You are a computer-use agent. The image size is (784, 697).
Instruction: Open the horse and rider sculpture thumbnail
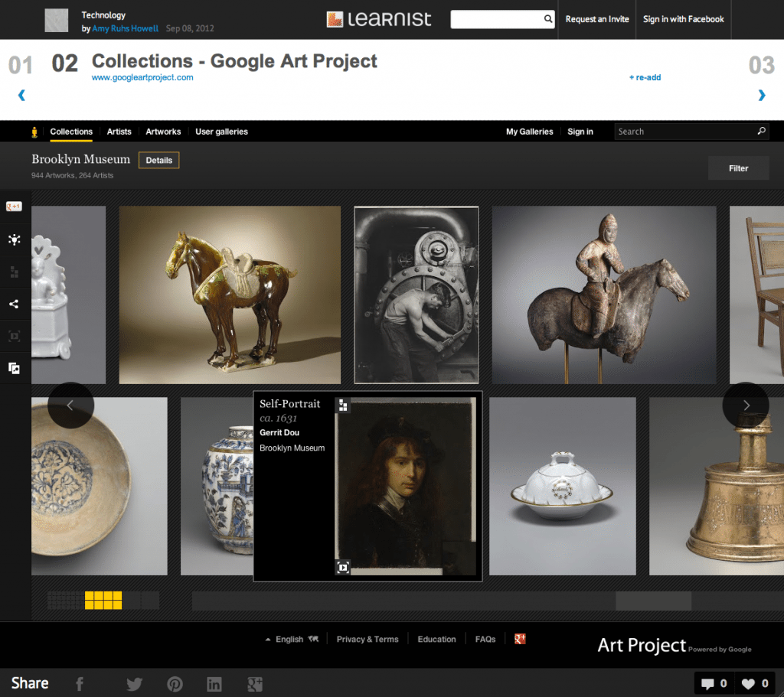click(x=604, y=295)
